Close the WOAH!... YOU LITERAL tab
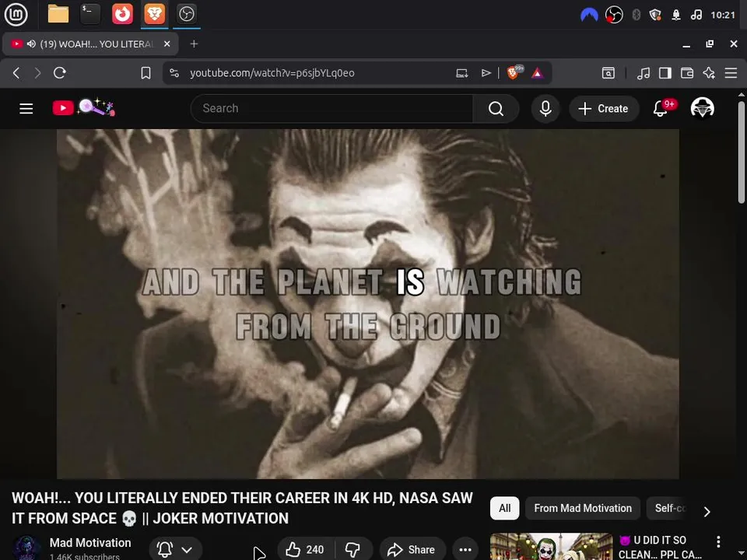 click(167, 44)
